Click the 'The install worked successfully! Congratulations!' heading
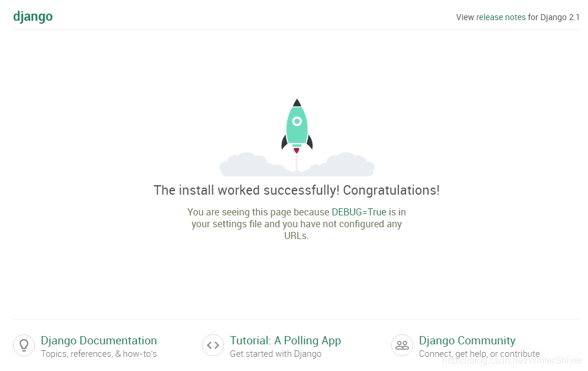The height and width of the screenshot is (371, 588). click(297, 191)
